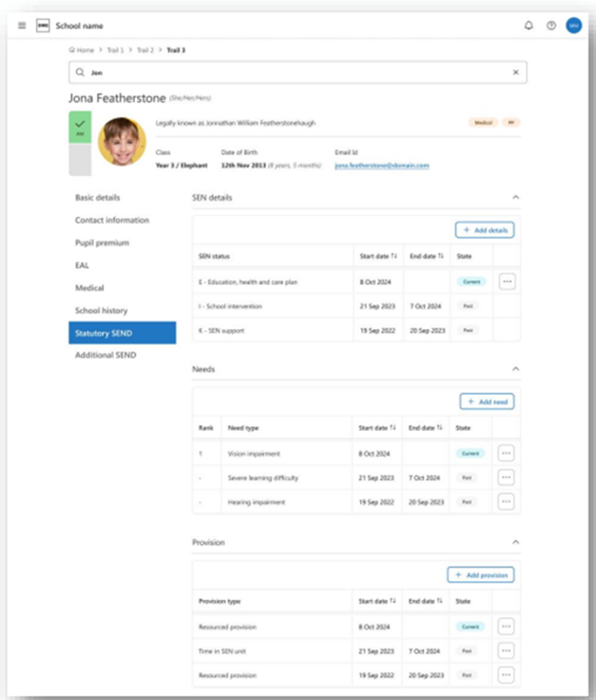The width and height of the screenshot is (596, 700).
Task: Clear the search field with X
Action: [x=516, y=72]
